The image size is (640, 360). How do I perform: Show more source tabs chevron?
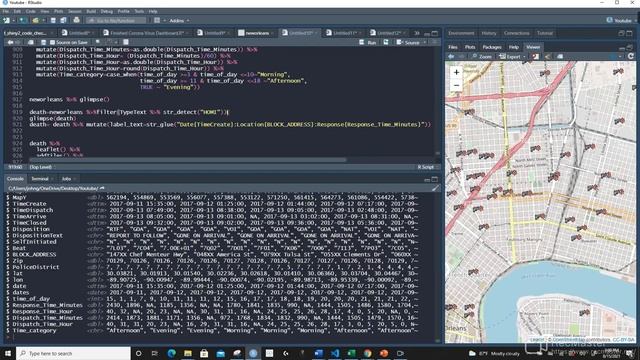click(x=417, y=33)
